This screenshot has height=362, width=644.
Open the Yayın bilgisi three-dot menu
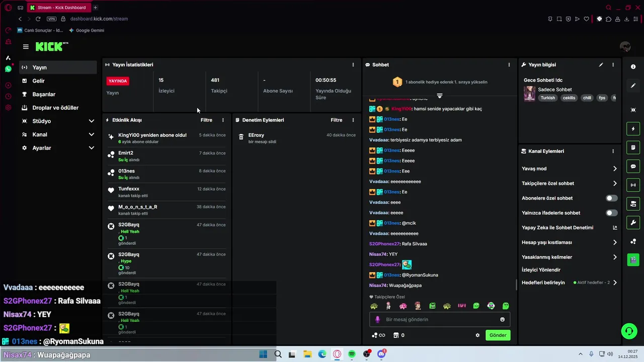click(613, 65)
